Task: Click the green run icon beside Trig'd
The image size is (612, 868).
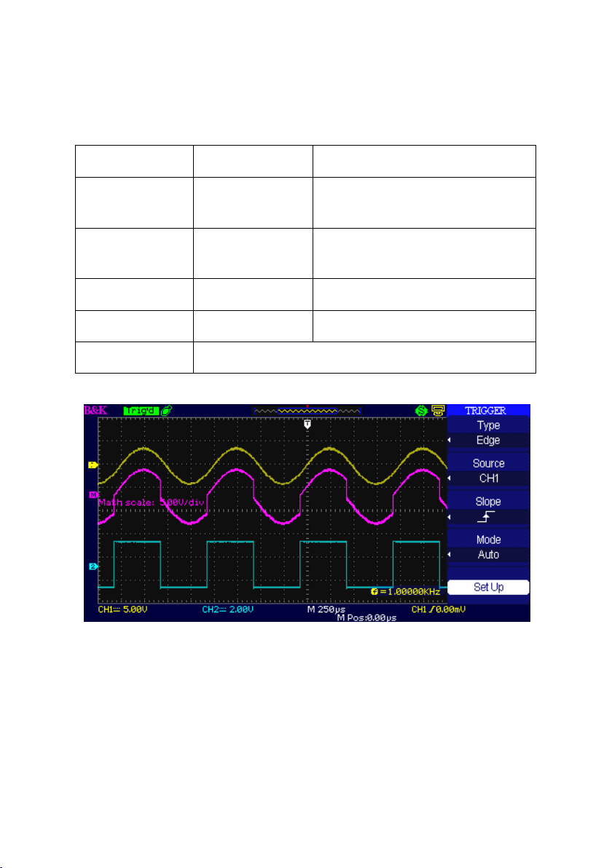Action: tap(167, 410)
